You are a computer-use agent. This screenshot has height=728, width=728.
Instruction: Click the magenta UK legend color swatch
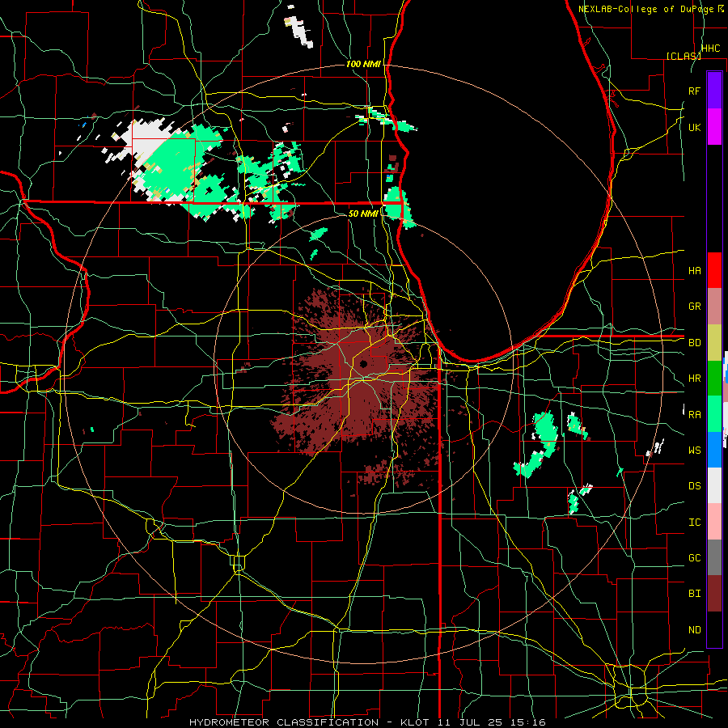pyautogui.click(x=714, y=127)
